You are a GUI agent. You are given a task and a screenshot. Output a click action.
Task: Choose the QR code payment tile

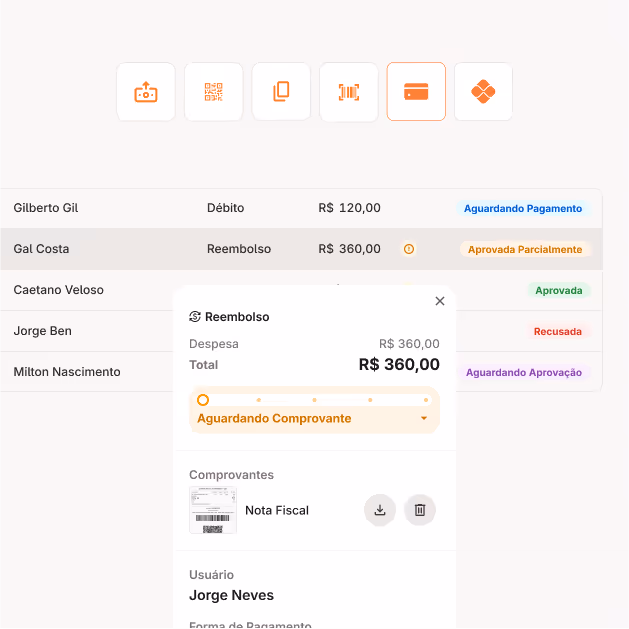213,91
